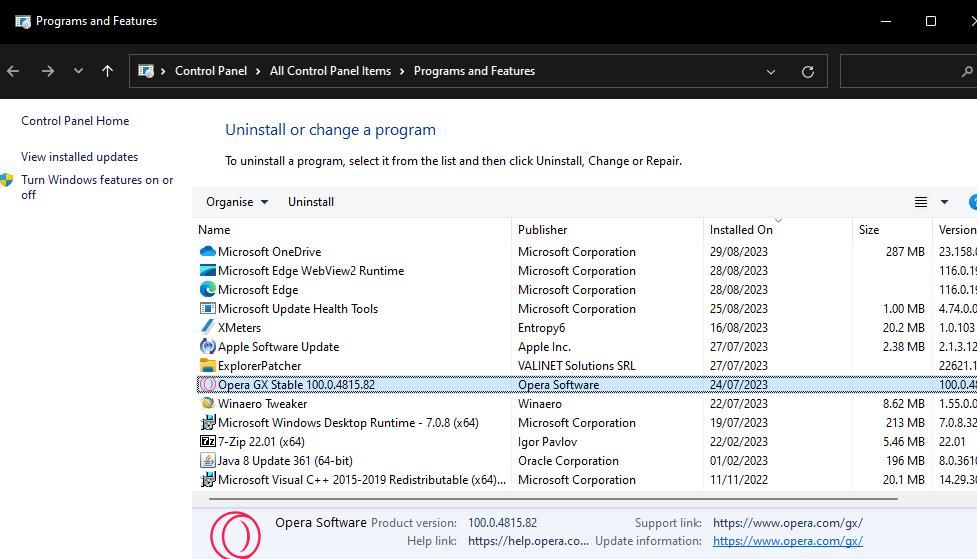The width and height of the screenshot is (977, 559).
Task: Open View installed updates link
Action: pyautogui.click(x=80, y=157)
